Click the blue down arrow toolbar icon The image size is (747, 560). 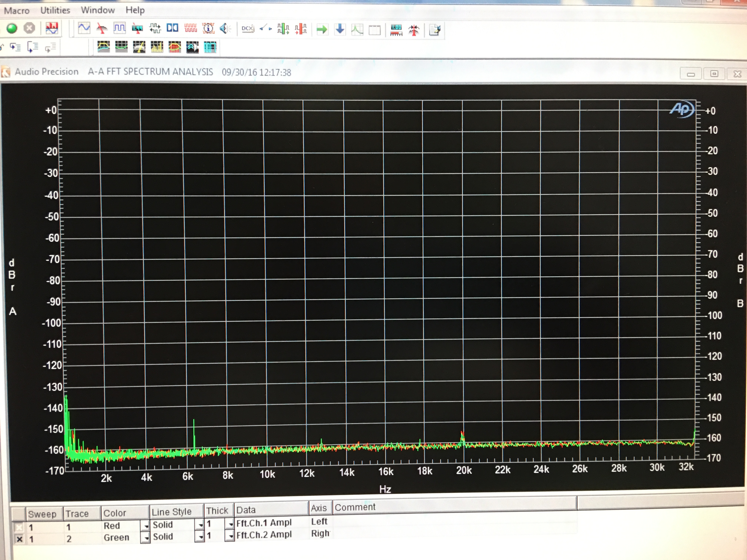point(340,30)
